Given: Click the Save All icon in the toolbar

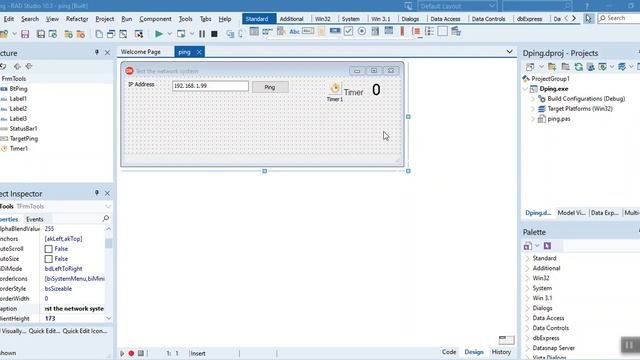Looking at the screenshot, I should tap(40, 34).
